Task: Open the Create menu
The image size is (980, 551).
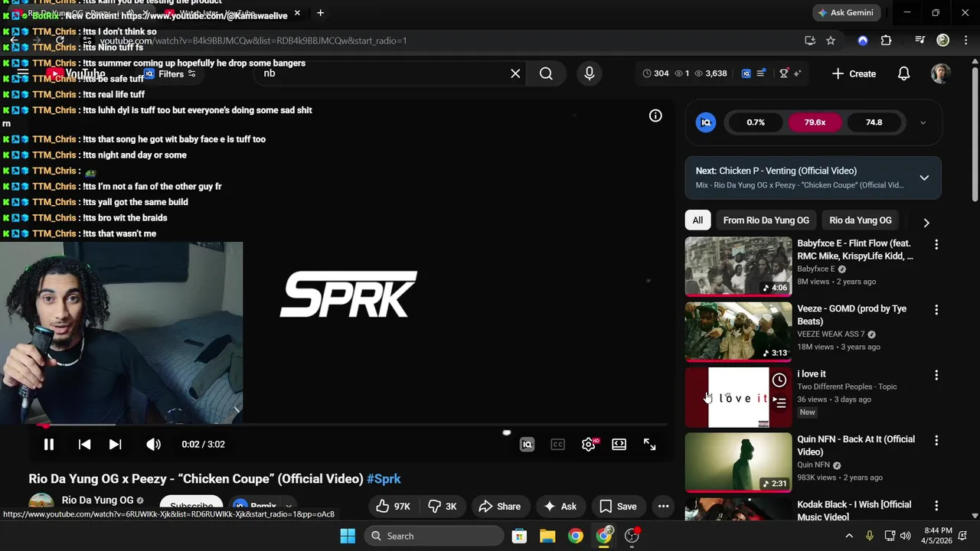Action: pos(854,73)
